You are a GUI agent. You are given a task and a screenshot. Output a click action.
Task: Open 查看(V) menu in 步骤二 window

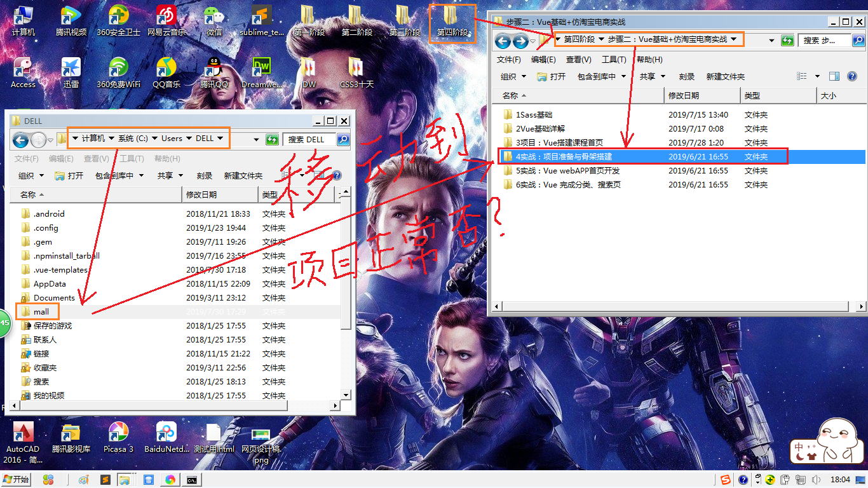[x=579, y=59]
